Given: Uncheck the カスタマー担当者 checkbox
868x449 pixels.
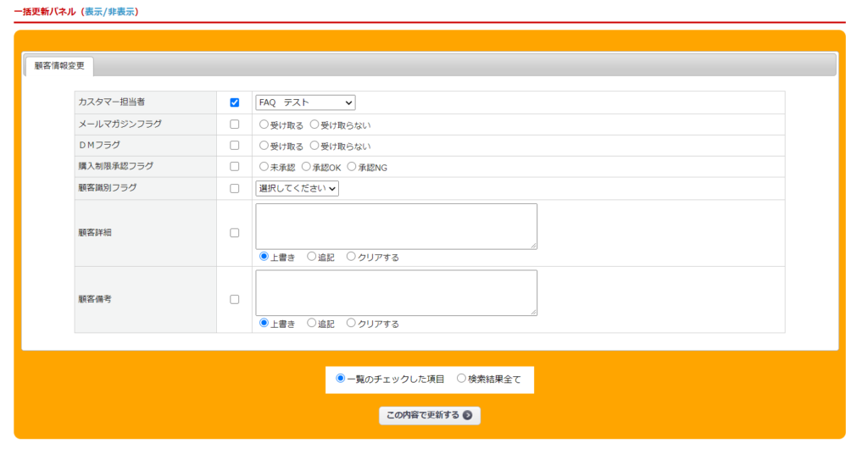Looking at the screenshot, I should [235, 103].
